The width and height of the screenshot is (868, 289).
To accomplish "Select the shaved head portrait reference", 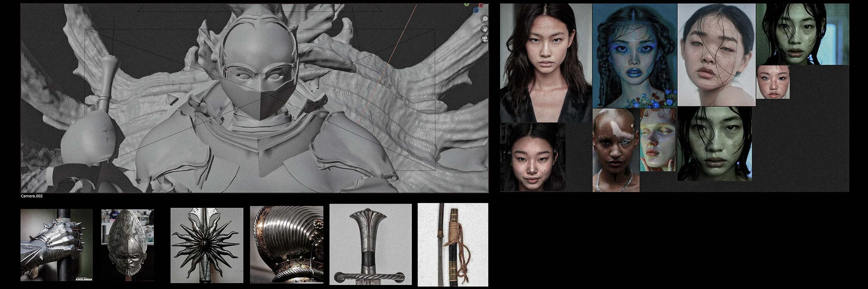I will click(616, 150).
